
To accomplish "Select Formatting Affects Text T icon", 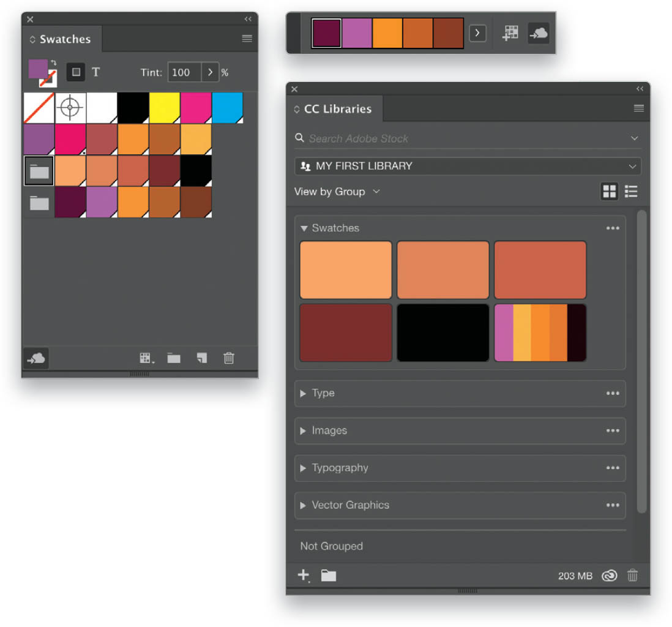I will click(96, 72).
